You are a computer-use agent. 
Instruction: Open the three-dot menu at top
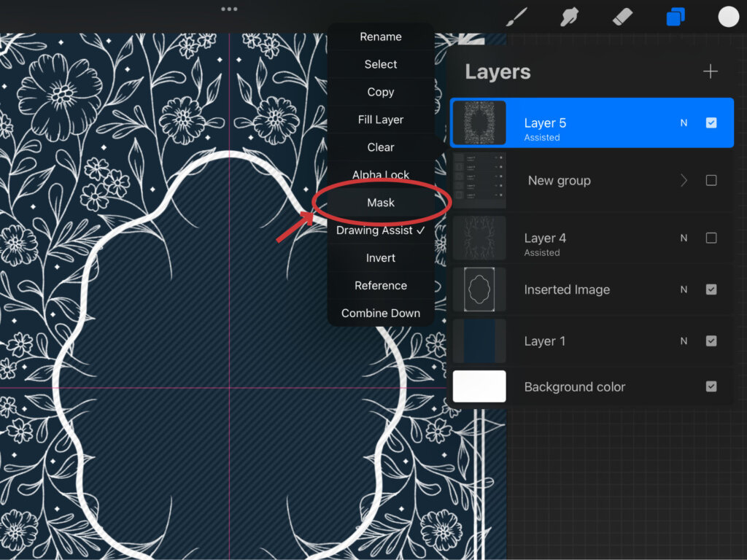(x=229, y=9)
